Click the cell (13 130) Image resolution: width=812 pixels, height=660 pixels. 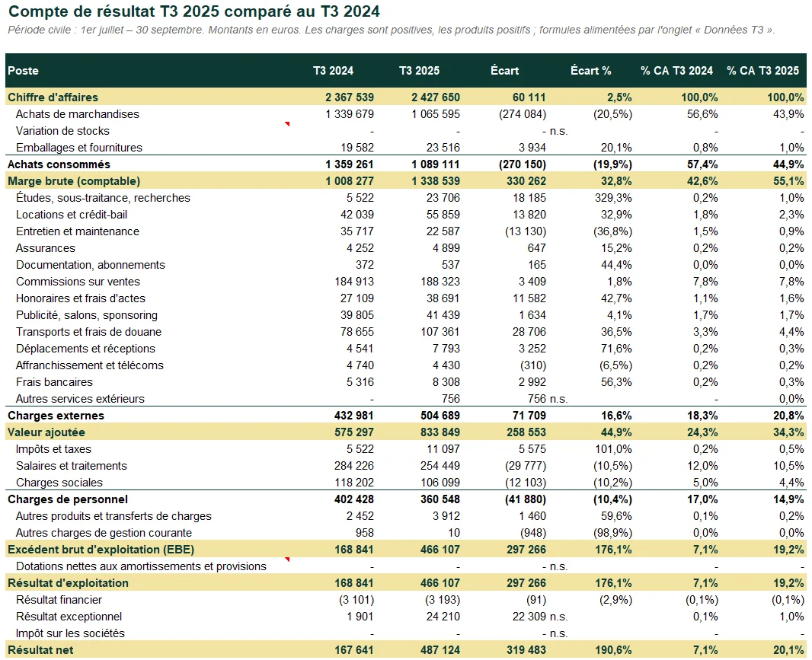[526, 231]
